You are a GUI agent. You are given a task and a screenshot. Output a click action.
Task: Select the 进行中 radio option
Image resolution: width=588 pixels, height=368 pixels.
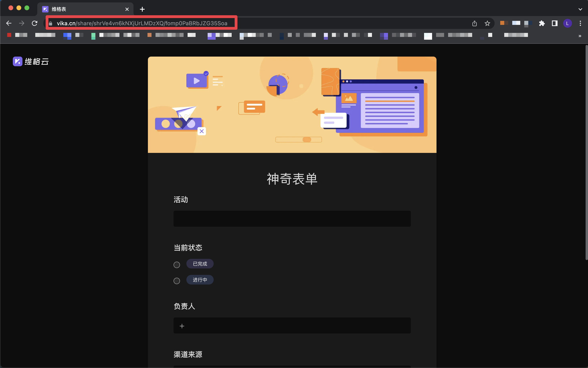tap(177, 281)
